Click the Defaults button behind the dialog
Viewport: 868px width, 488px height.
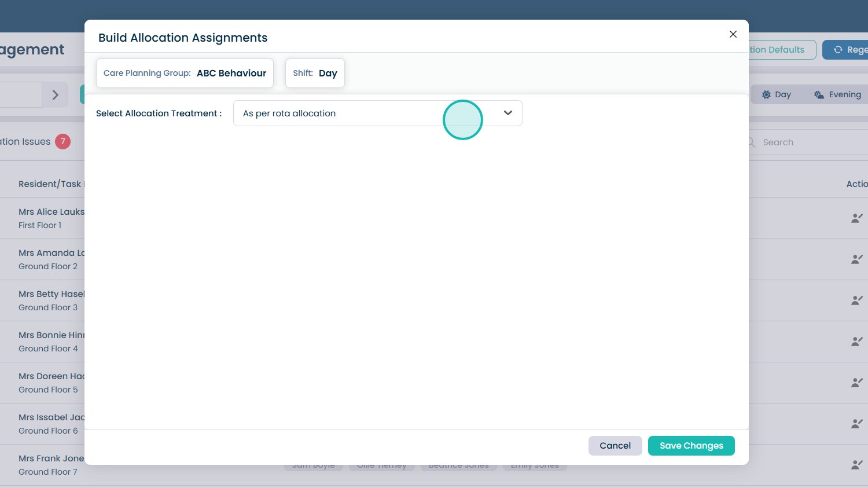pyautogui.click(x=782, y=50)
